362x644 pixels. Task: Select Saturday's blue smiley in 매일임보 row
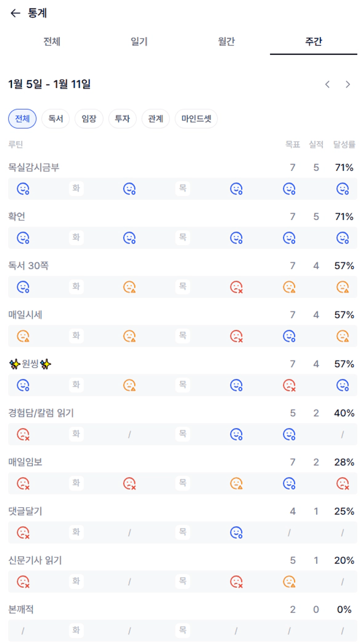[289, 484]
